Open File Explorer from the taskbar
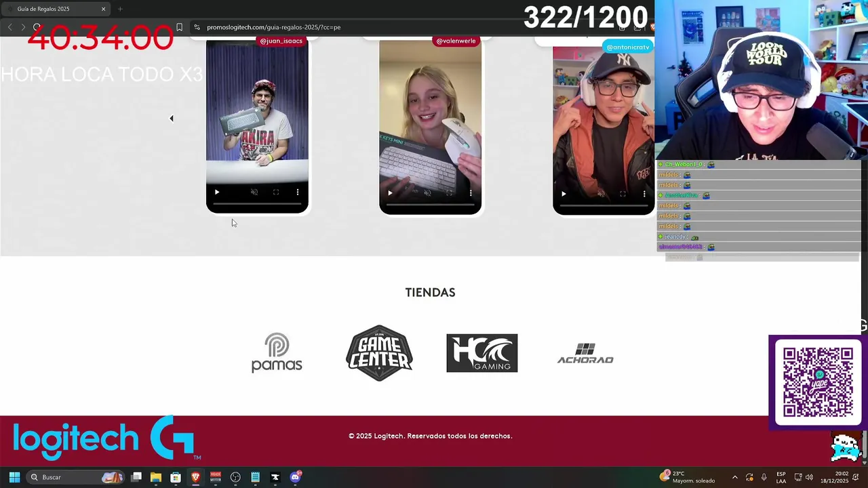Screen dimensions: 868x488 click(156, 477)
